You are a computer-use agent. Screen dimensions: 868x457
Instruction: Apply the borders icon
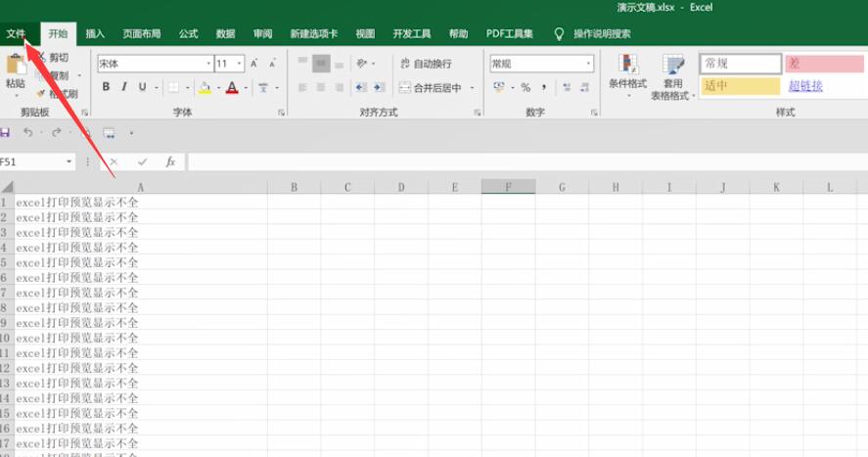(174, 87)
